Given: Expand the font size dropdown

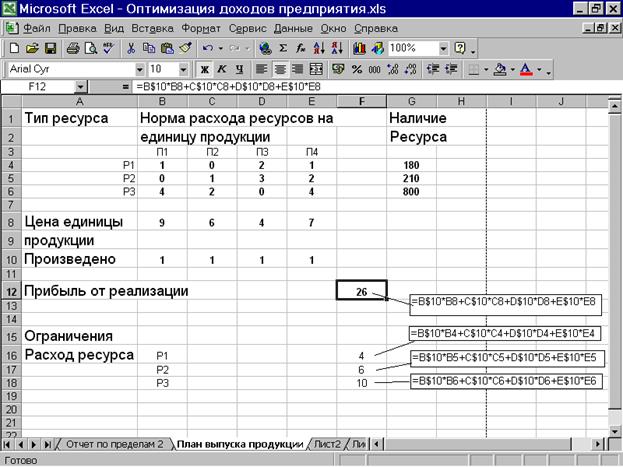Looking at the screenshot, I should pos(183,70).
